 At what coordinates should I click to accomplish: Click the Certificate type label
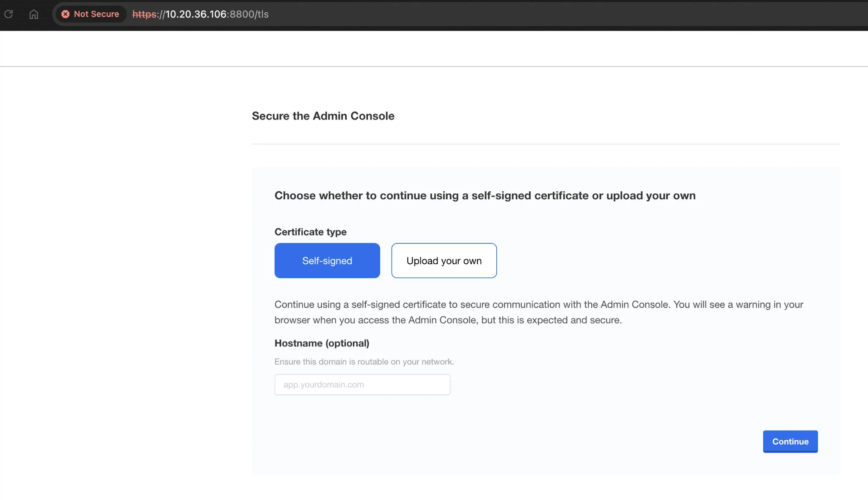310,232
